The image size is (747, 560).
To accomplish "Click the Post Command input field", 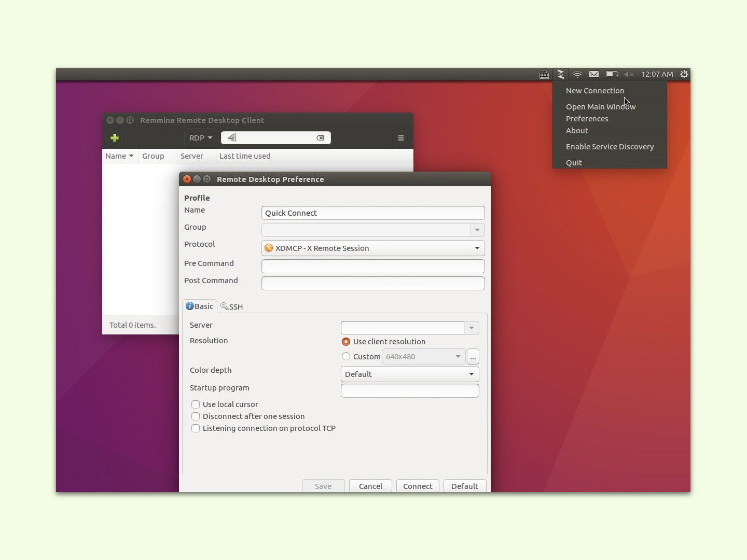I will (373, 283).
